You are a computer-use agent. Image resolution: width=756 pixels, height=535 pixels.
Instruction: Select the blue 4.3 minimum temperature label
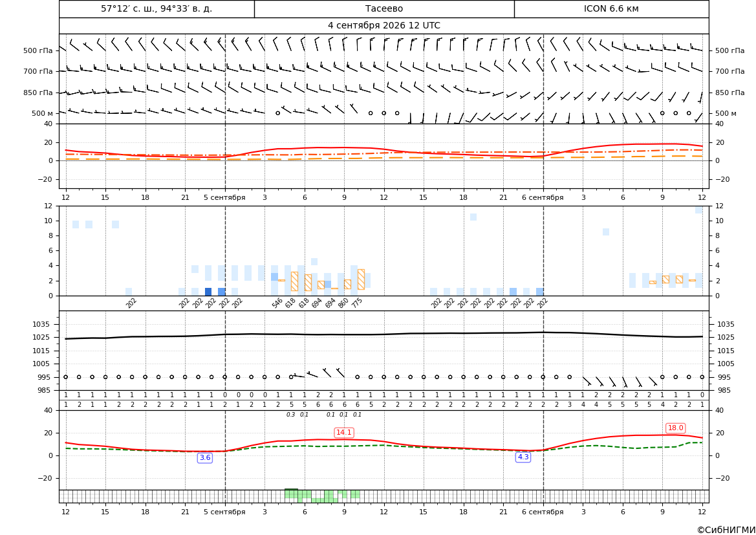[x=523, y=457]
